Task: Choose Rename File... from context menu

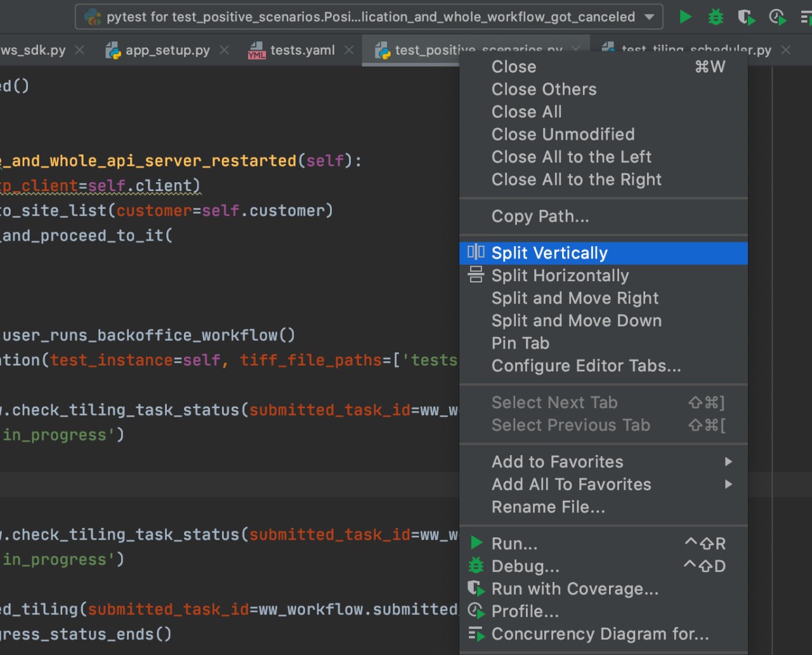Action: pyautogui.click(x=603, y=507)
